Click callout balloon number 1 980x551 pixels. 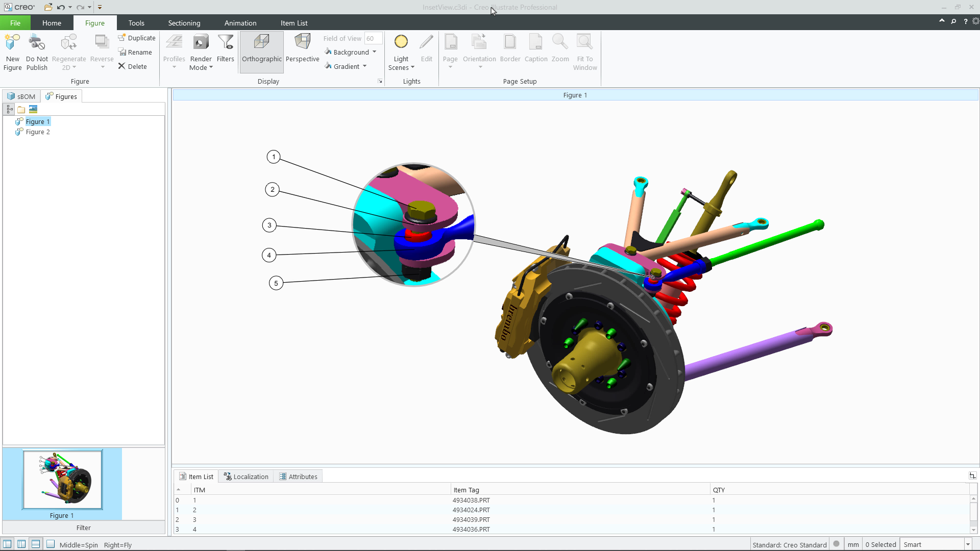point(274,157)
